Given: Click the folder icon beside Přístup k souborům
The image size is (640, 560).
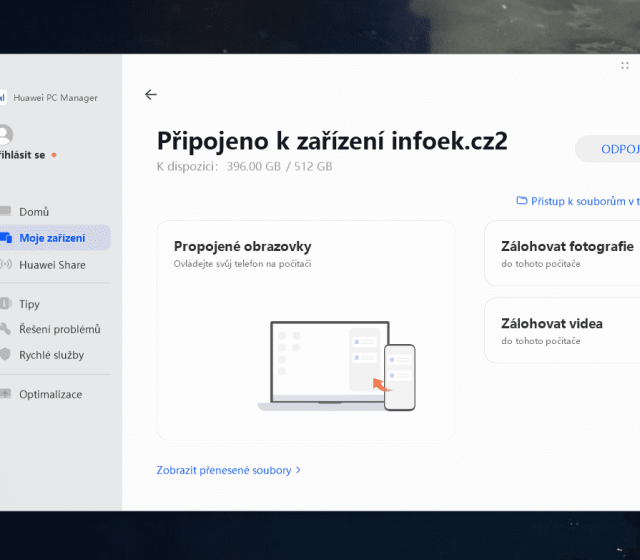Looking at the screenshot, I should click(x=521, y=201).
